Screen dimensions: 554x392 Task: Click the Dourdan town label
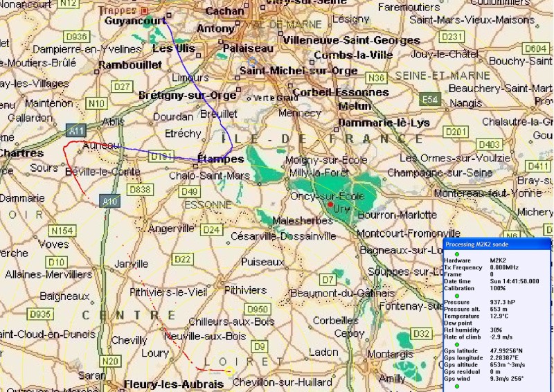coord(173,116)
